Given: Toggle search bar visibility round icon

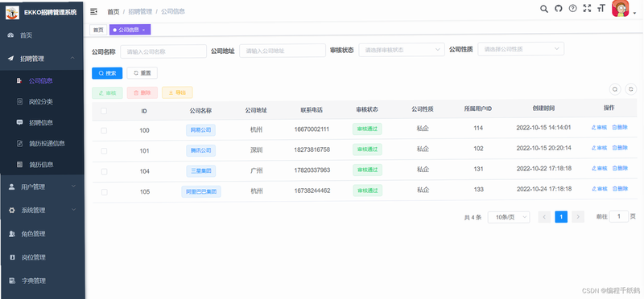Looking at the screenshot, I should click(615, 88).
